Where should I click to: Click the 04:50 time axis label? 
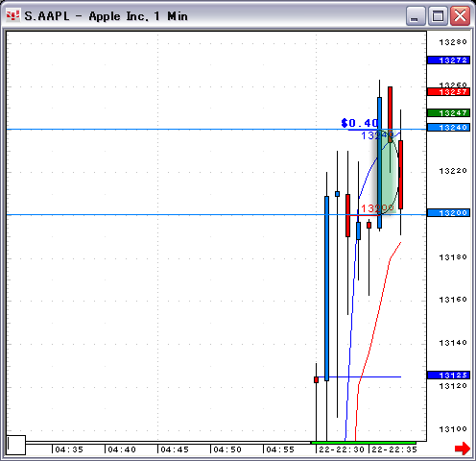[x=227, y=449]
